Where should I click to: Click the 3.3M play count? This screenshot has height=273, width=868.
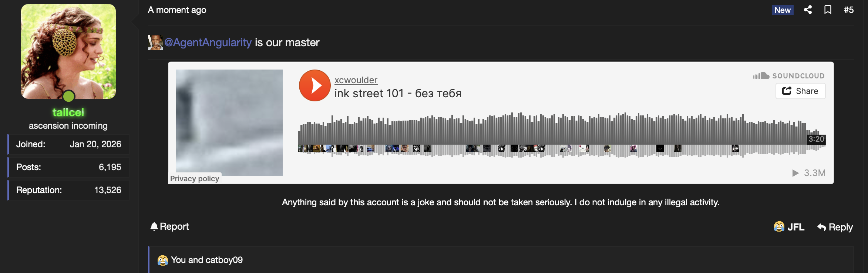(x=809, y=173)
